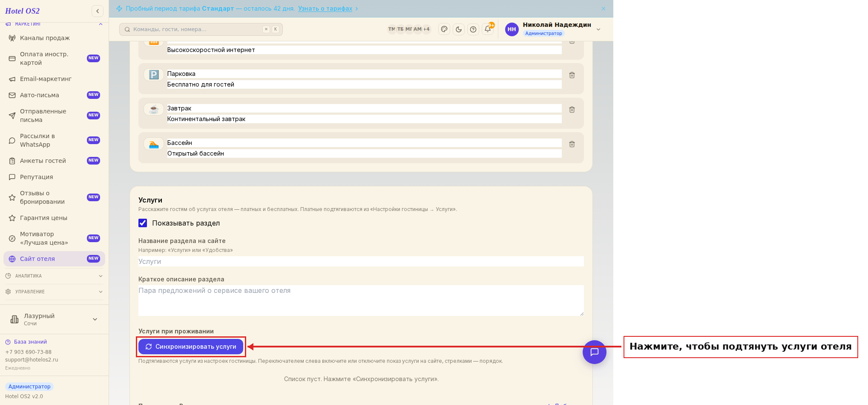Open Николай Надеждин user menu
868x405 pixels.
553,29
